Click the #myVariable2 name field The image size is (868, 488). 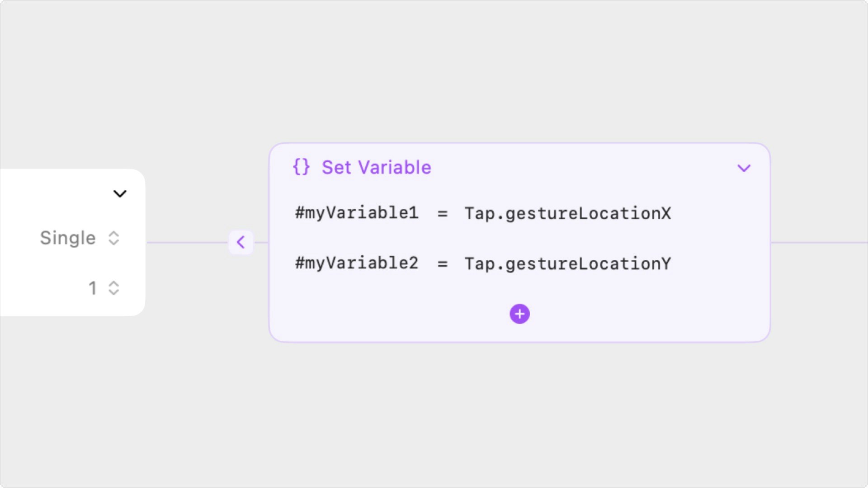point(357,263)
